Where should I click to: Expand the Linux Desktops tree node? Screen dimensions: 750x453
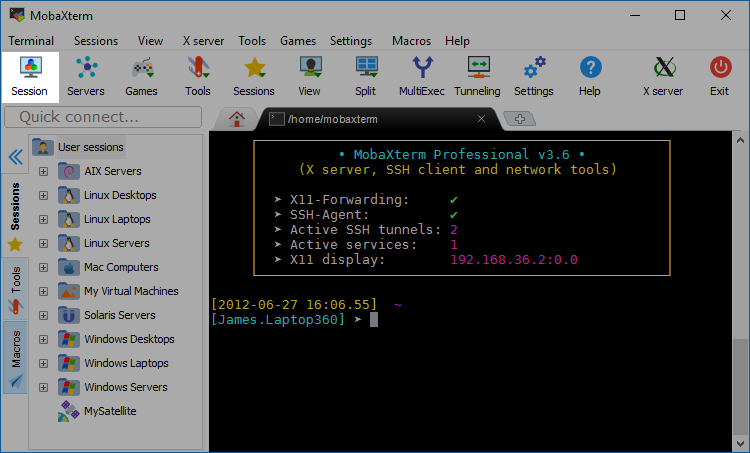(43, 195)
